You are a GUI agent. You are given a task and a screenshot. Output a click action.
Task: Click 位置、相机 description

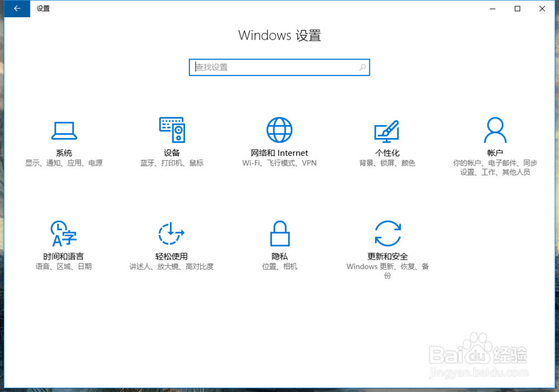pos(279,266)
